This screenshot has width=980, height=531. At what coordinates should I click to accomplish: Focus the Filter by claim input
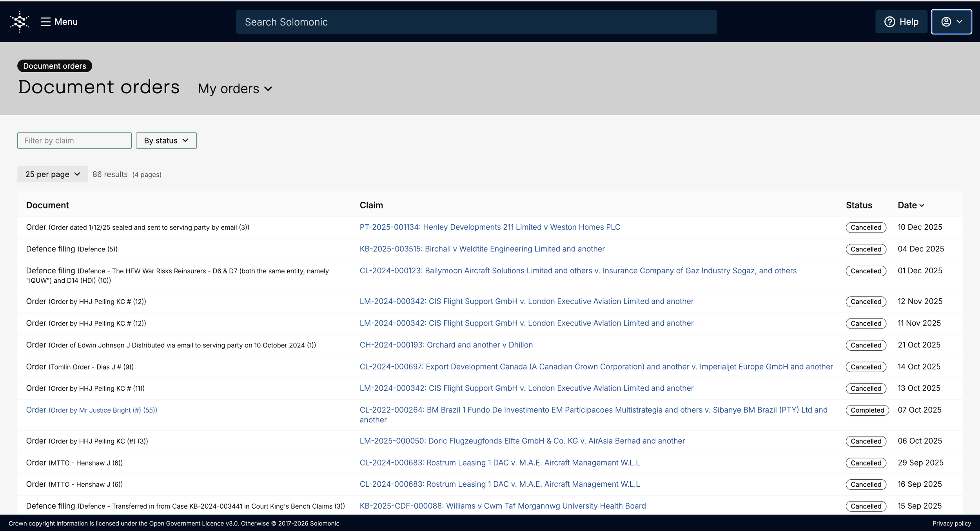click(74, 140)
